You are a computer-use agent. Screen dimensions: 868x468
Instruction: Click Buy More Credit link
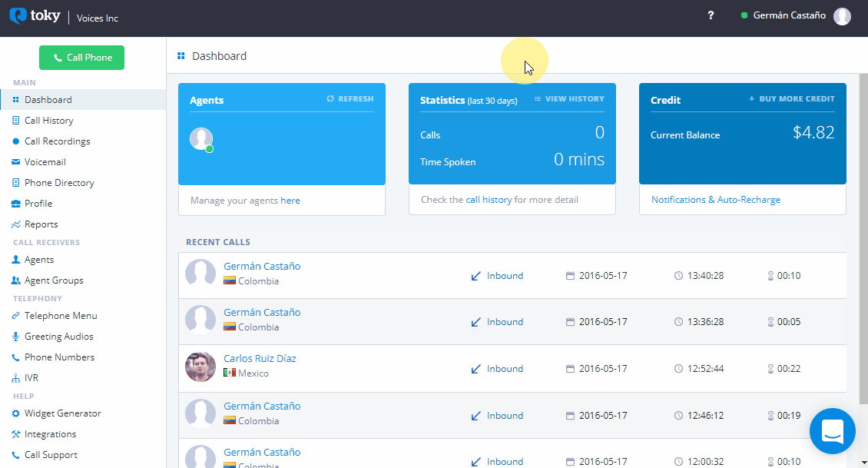[792, 99]
